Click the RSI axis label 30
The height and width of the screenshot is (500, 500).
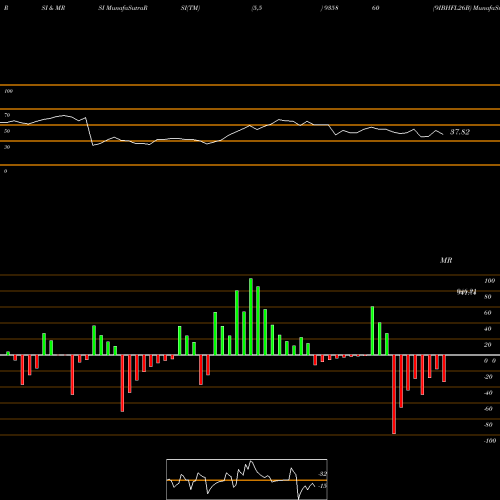click(x=7, y=147)
